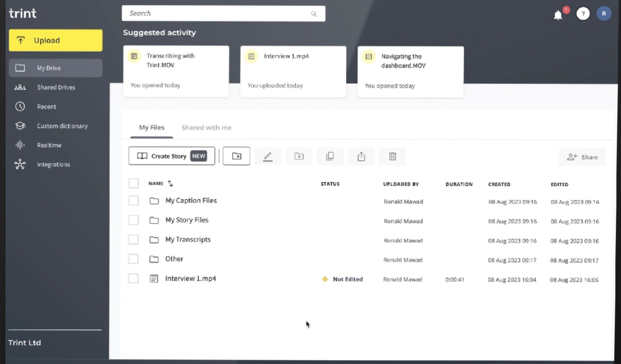Click the search magnifier icon

(x=314, y=14)
